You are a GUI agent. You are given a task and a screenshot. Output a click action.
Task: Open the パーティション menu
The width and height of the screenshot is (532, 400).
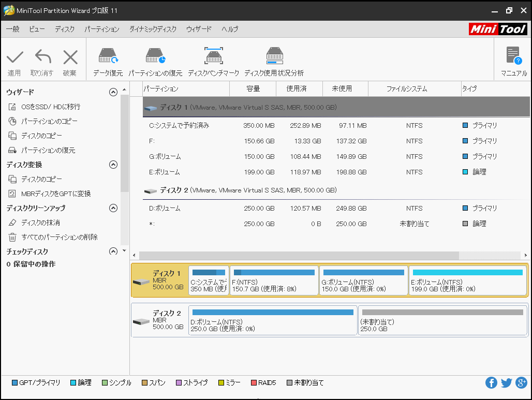point(101,29)
